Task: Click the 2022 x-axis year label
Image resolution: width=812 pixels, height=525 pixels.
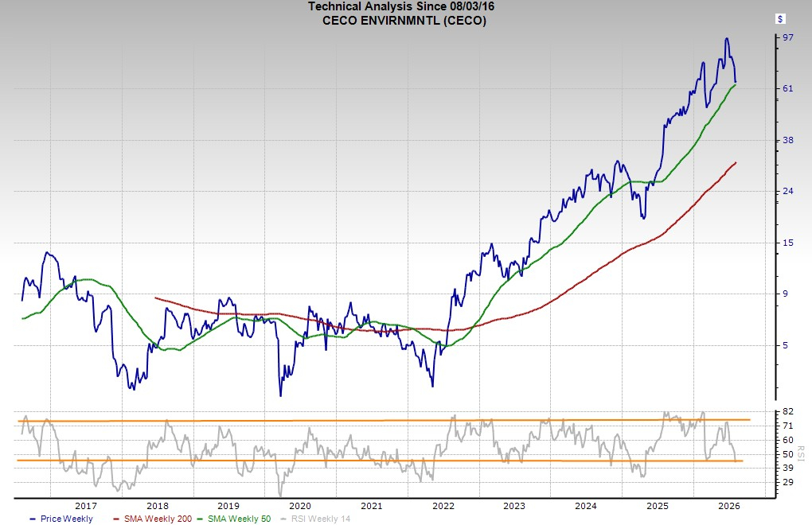Action: 443,506
